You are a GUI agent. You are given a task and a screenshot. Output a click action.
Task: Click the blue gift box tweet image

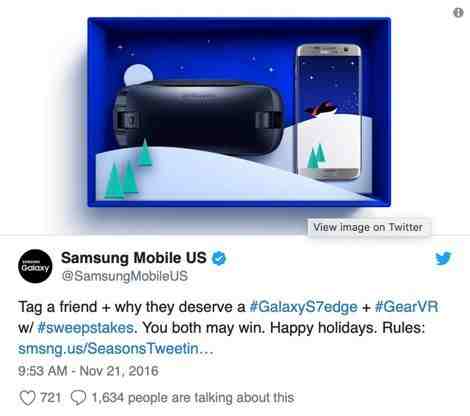pyautogui.click(x=239, y=112)
